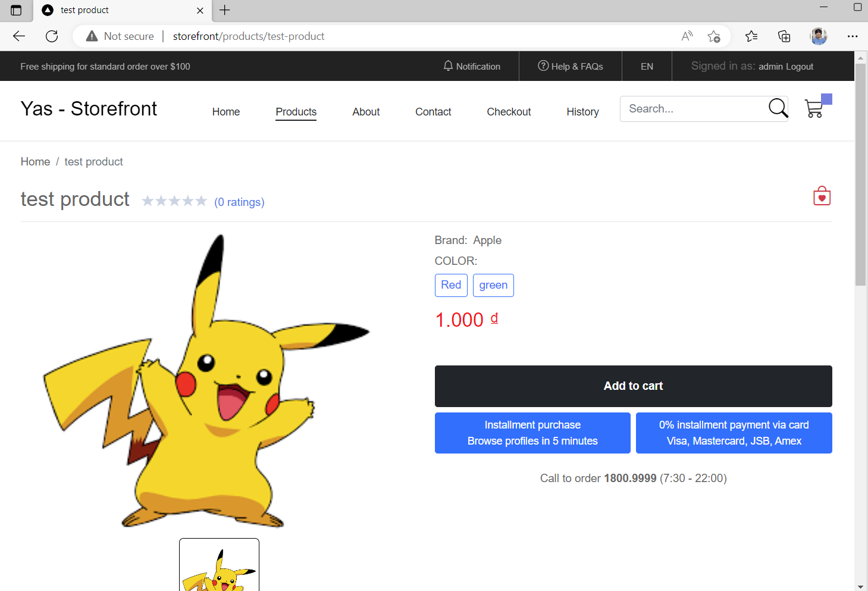This screenshot has width=868, height=591.
Task: Open the browser settings ellipsis menu
Action: [x=853, y=36]
